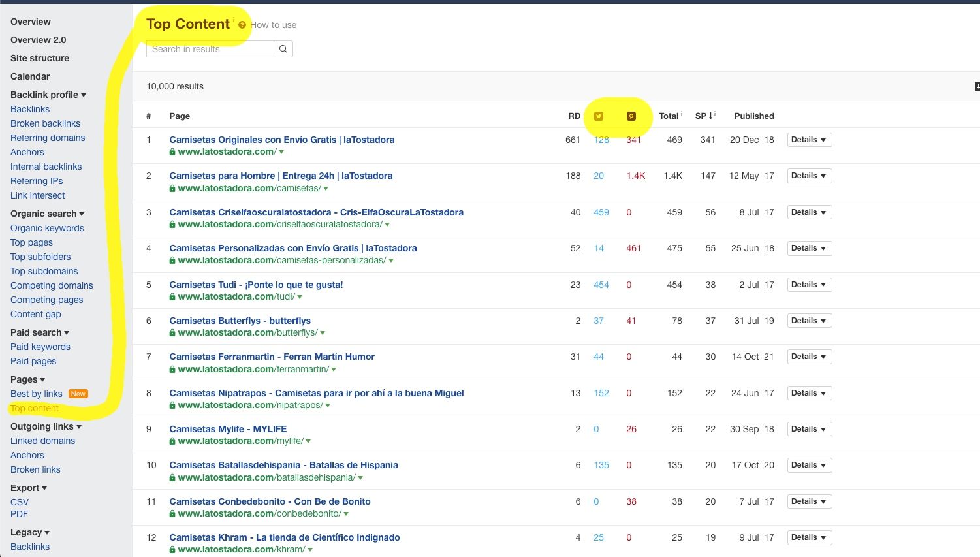Open Calendar in sidebar

pyautogui.click(x=30, y=76)
